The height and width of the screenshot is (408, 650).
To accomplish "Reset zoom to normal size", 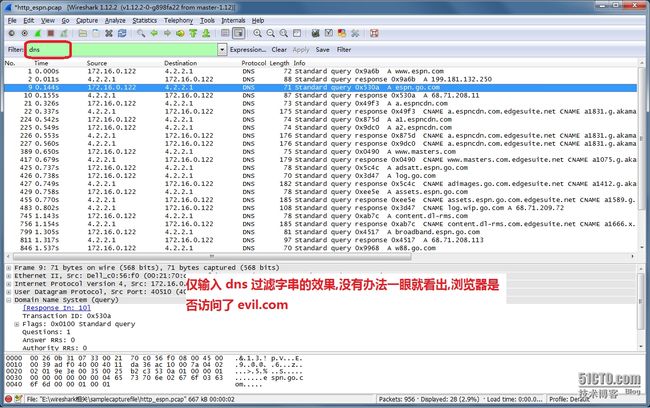I will point(284,33).
